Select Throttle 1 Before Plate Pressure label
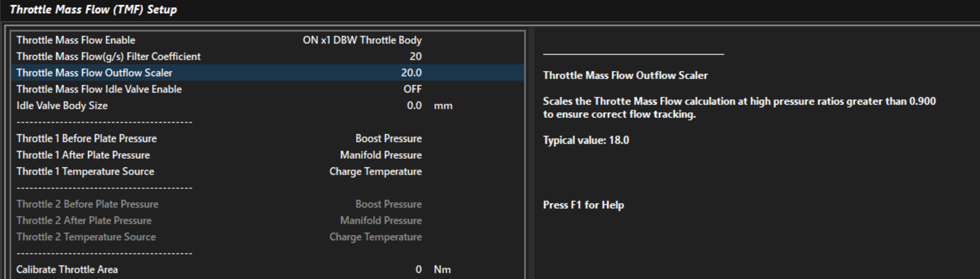The width and height of the screenshot is (980, 279). 86,139
